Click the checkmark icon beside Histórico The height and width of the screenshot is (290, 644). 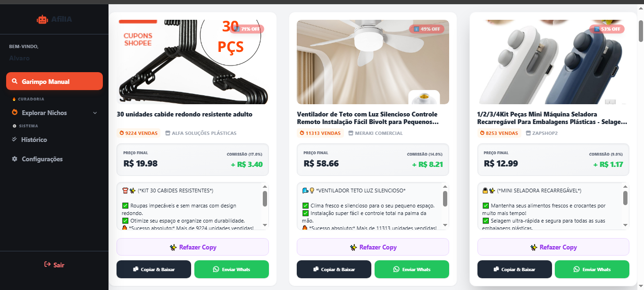point(15,140)
